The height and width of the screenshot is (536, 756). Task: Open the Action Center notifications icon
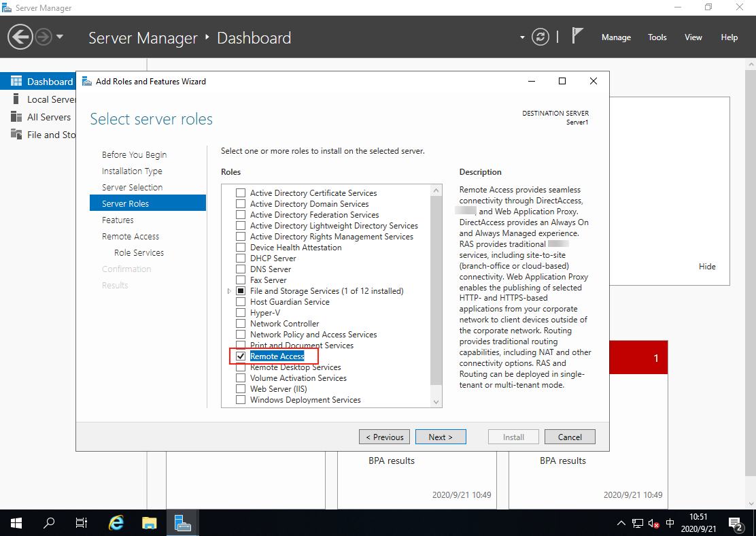pyautogui.click(x=736, y=523)
